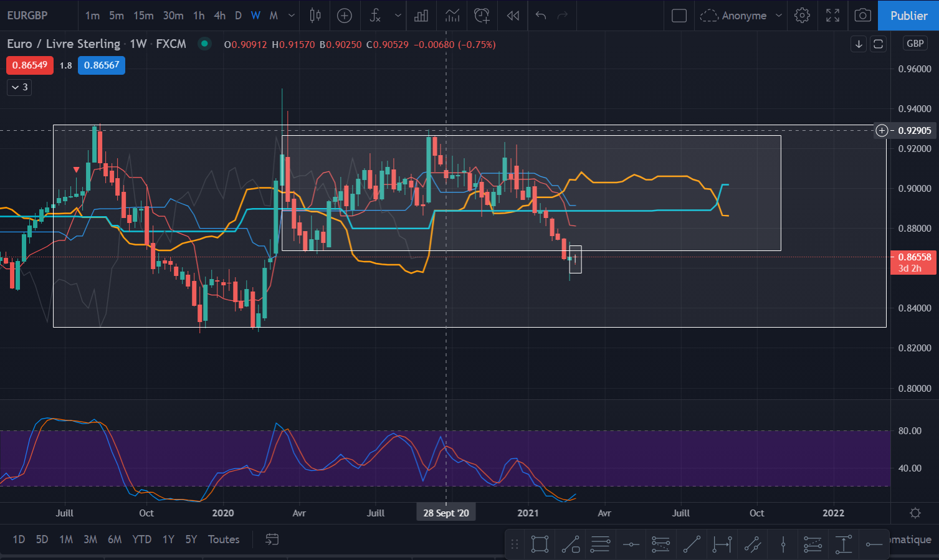The height and width of the screenshot is (560, 939).
Task: Select the rectangle drawing tool in bottom toolbar
Action: (540, 544)
